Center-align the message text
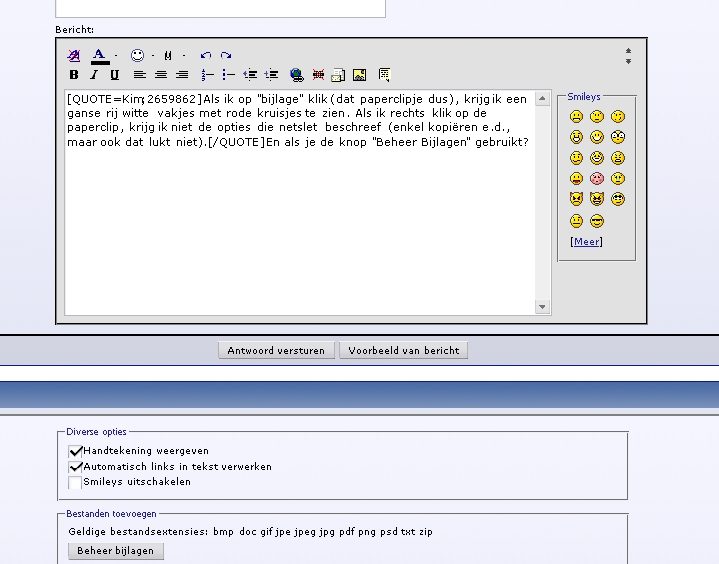 [161, 75]
